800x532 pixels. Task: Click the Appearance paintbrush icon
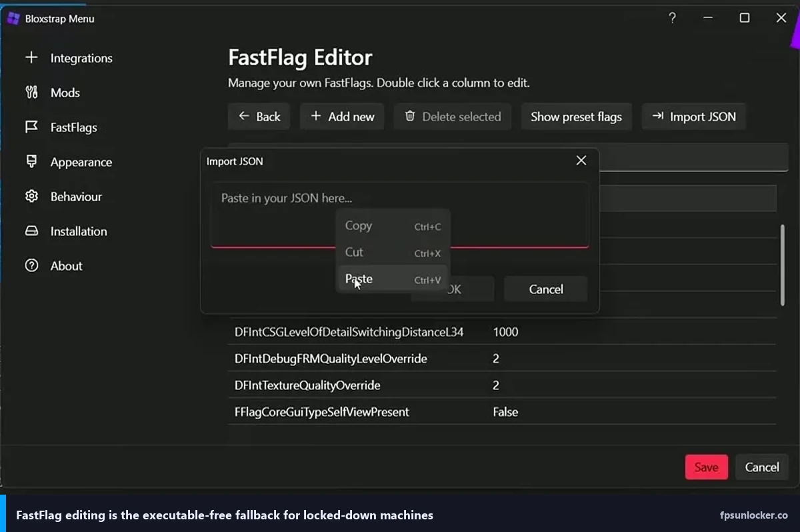(x=31, y=162)
